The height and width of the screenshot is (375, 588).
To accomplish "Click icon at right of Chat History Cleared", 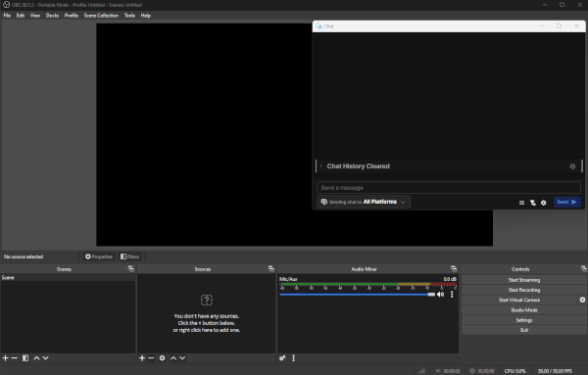I will pos(572,166).
